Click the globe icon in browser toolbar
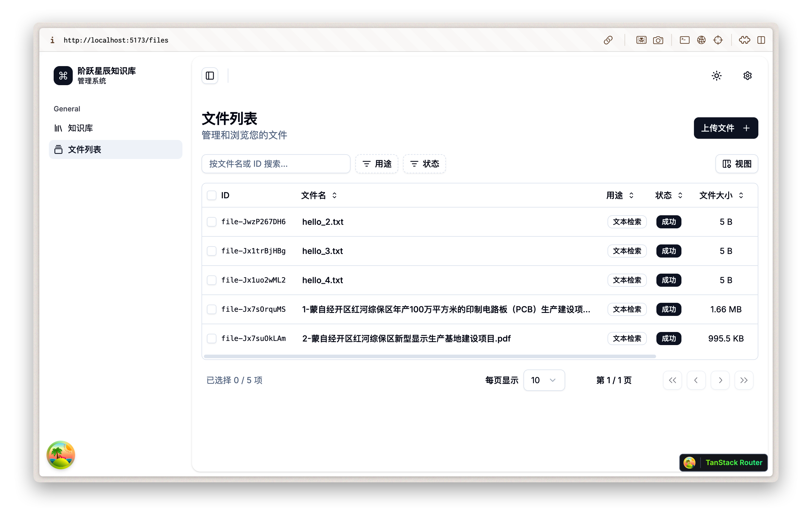 pos(701,40)
